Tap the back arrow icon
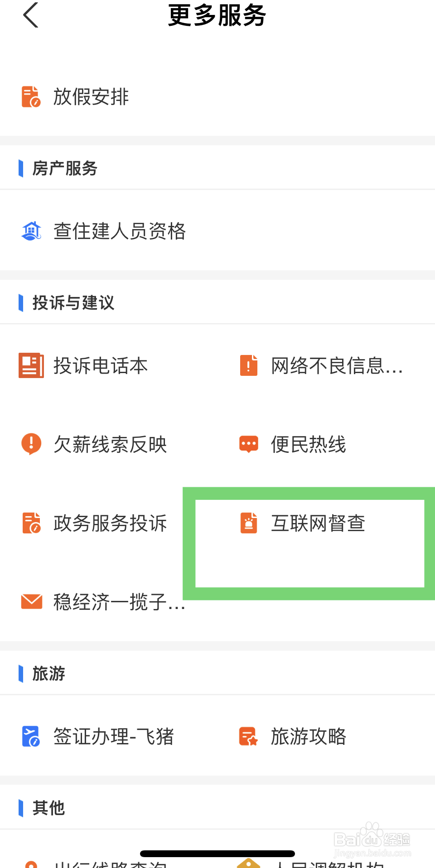Viewport: 435px width, 868px height. [31, 15]
